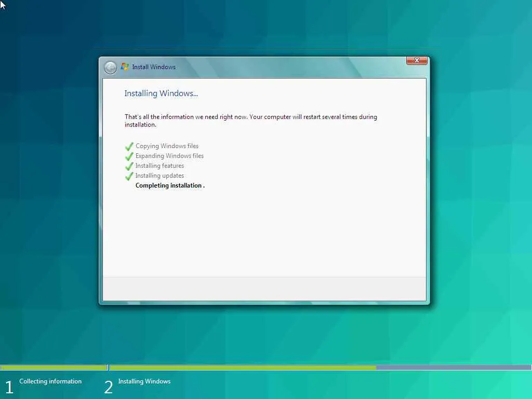Click the 'Installing Windows' stage label at bottom
532x399 pixels.
pyautogui.click(x=144, y=381)
